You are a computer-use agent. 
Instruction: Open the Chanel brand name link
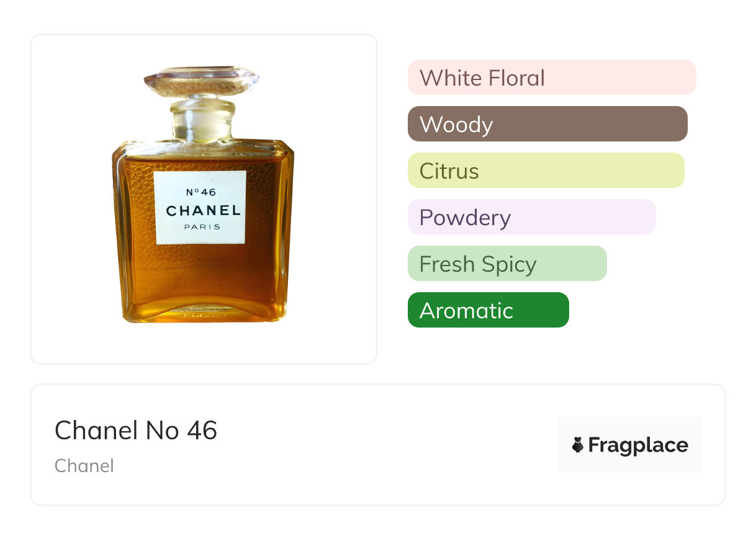(84, 466)
